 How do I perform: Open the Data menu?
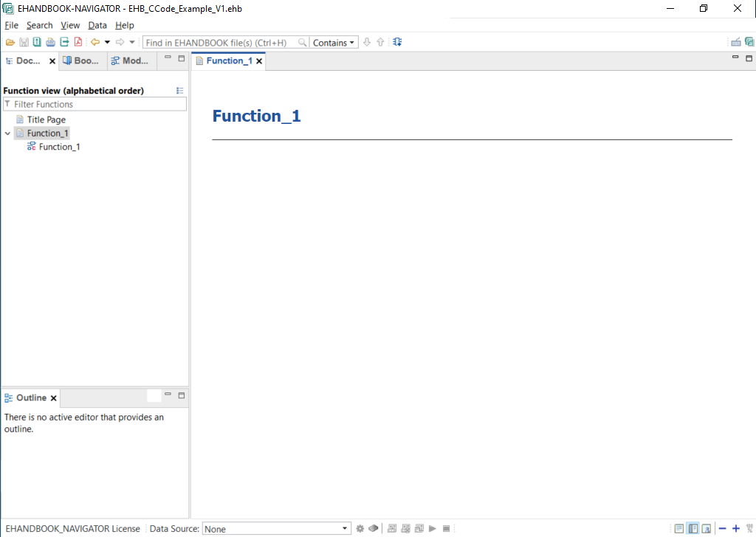[x=97, y=25]
